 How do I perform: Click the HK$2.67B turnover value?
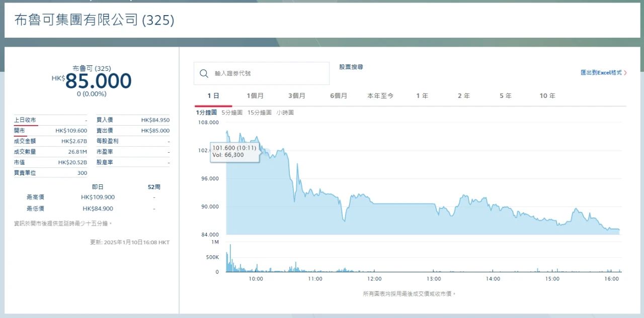point(74,141)
